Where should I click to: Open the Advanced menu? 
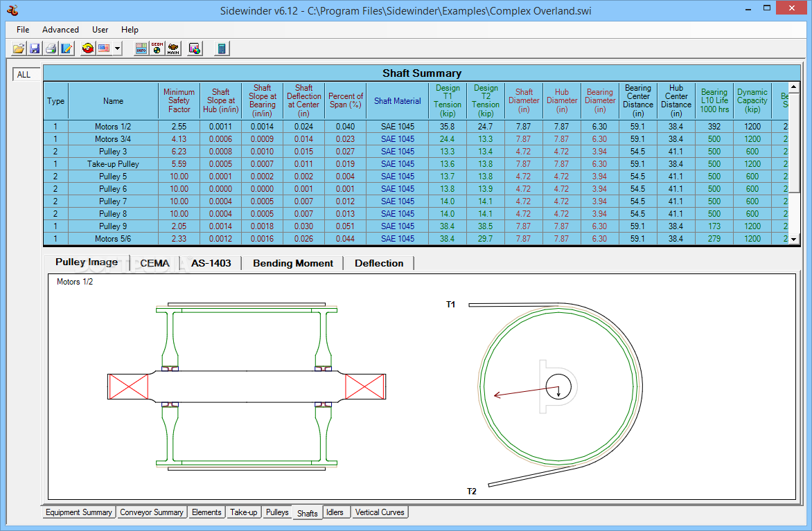tap(60, 30)
